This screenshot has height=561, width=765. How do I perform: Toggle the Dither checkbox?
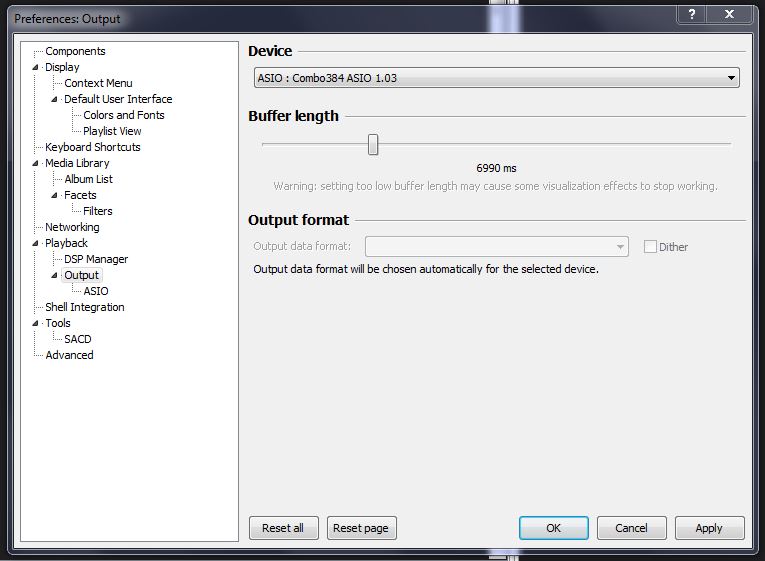(x=650, y=247)
